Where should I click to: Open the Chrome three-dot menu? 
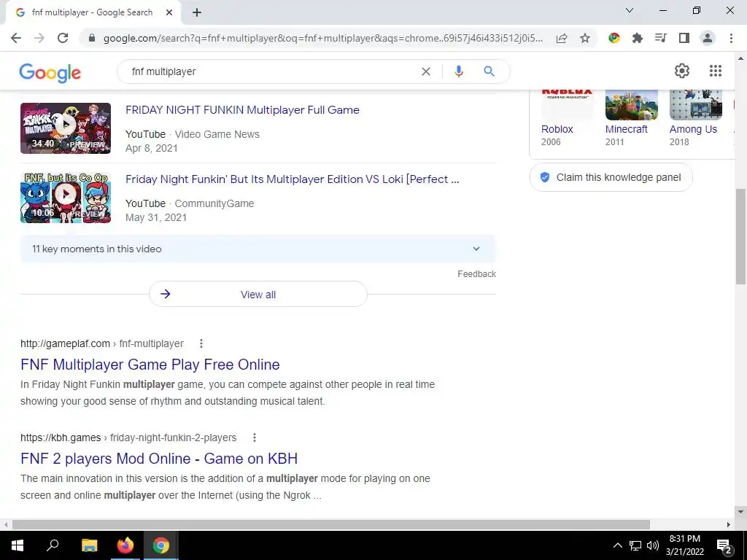click(731, 38)
